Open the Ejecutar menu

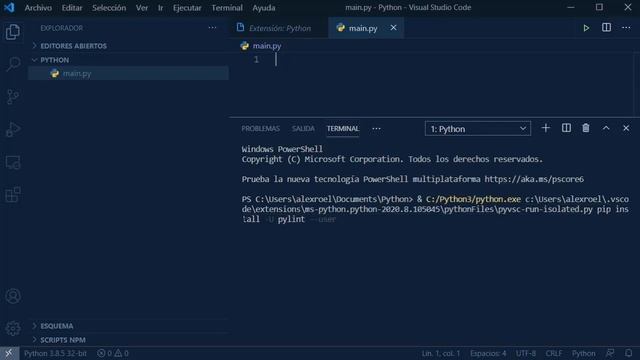click(x=187, y=7)
